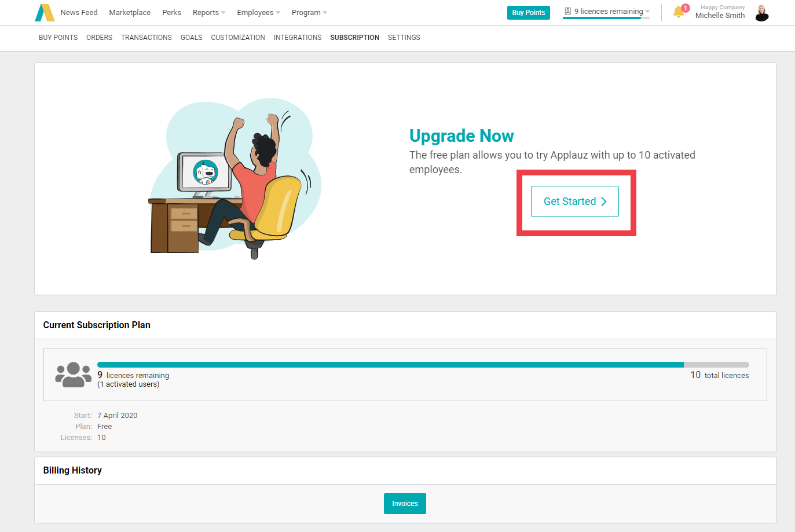Open the 9 licences remaining dropdown
This screenshot has width=795, height=532.
pyautogui.click(x=606, y=12)
